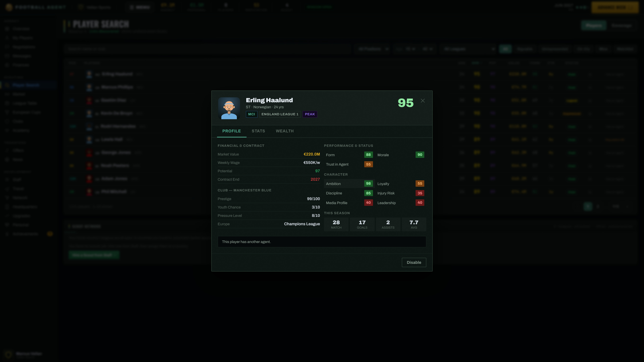This screenshot has height=362, width=644.
Task: Click the FINANCIAL & CONTRACT section header
Action: [x=241, y=146]
